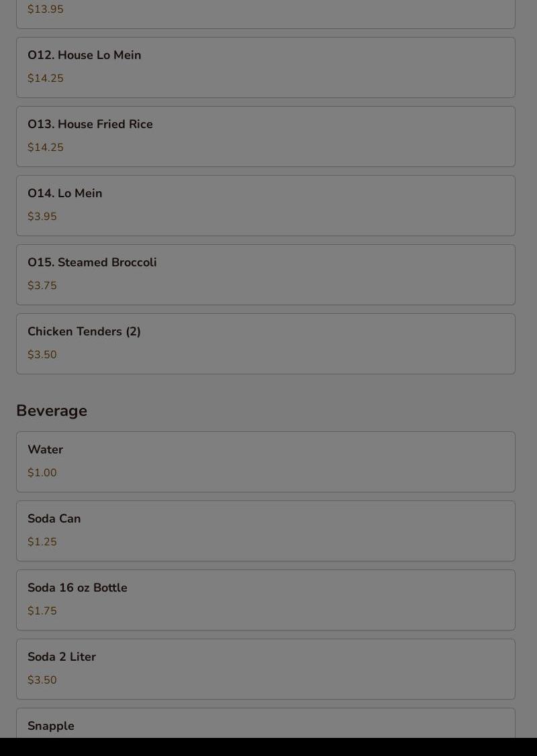
Task: Click the $3.75 Steamed Broccoli price
Action: tap(42, 286)
